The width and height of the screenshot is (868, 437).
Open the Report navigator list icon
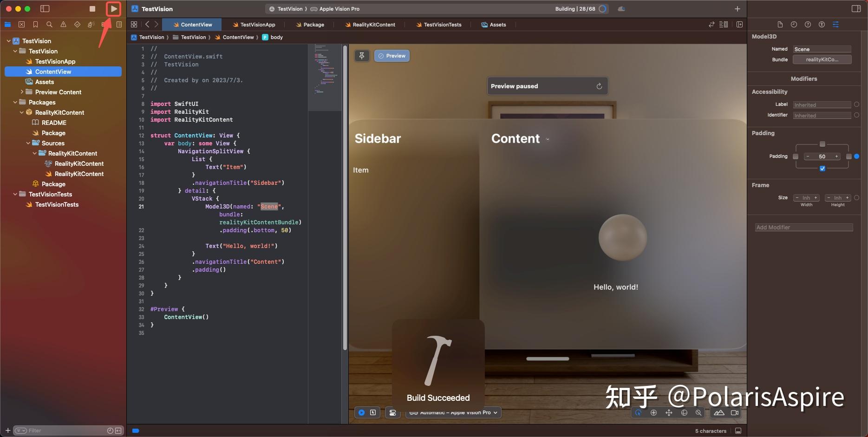(x=119, y=25)
